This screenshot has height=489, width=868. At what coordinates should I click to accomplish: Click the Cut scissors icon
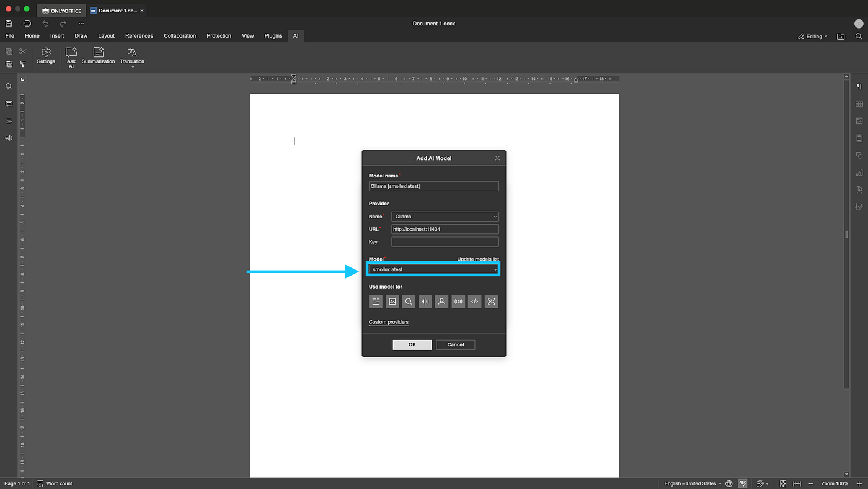pyautogui.click(x=23, y=52)
